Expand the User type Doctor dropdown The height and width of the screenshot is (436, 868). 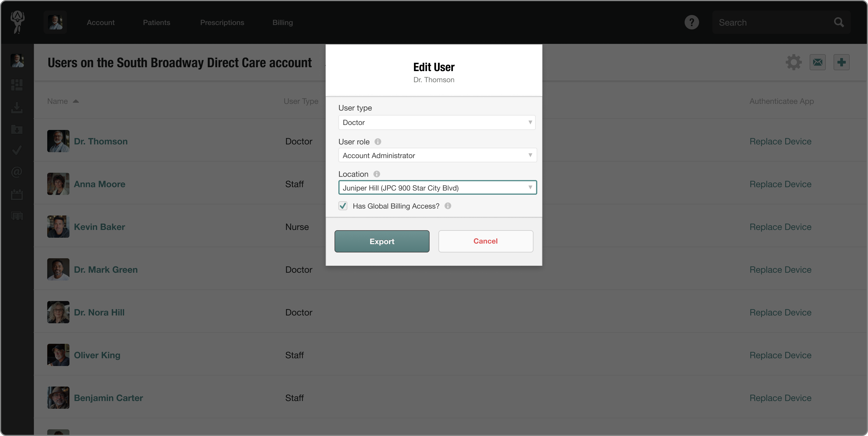pyautogui.click(x=437, y=122)
